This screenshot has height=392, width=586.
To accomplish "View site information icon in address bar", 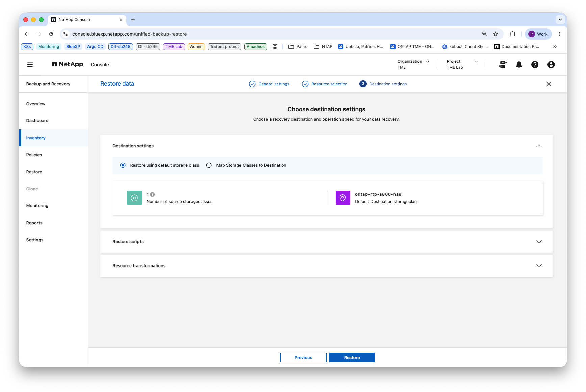I will (66, 34).
